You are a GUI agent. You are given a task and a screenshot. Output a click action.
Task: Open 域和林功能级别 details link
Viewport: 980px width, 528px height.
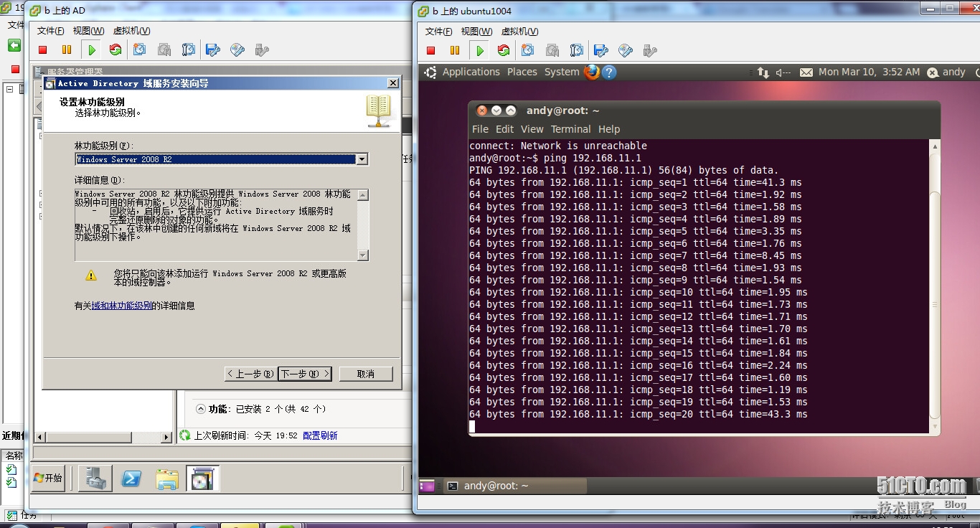122,306
